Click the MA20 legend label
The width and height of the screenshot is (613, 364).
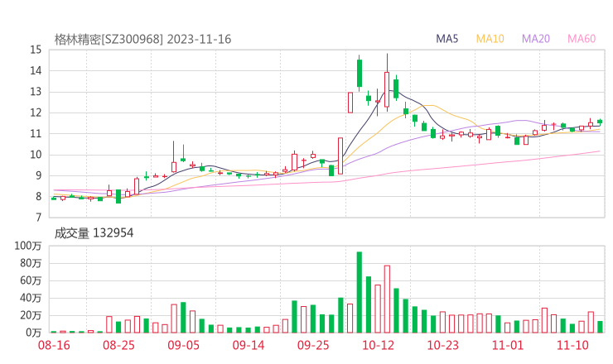(x=536, y=39)
